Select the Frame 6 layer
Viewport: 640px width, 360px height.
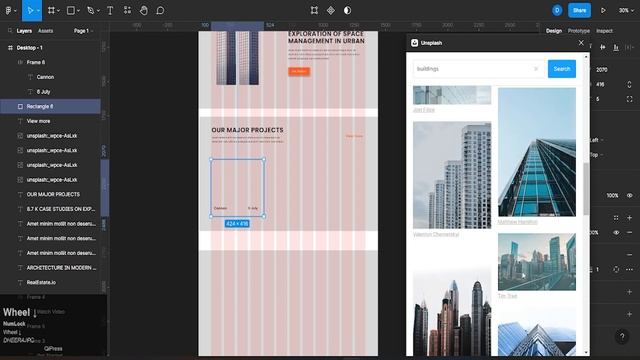click(x=50, y=62)
